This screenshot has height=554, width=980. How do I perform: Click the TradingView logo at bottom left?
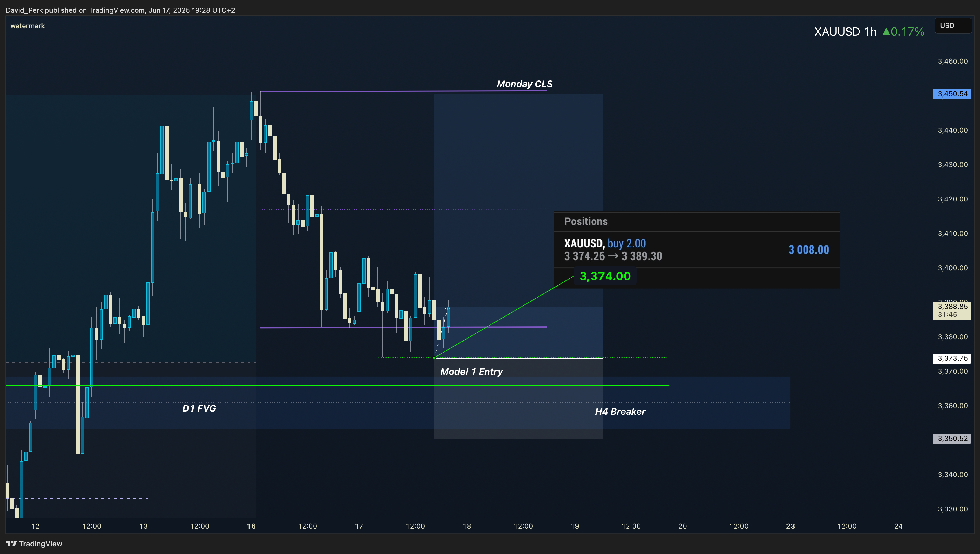[x=34, y=544]
